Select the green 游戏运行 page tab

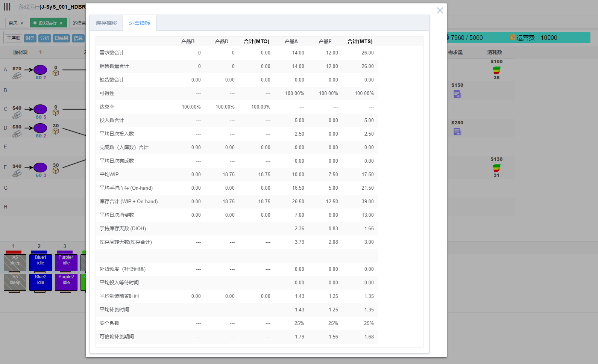[48, 23]
